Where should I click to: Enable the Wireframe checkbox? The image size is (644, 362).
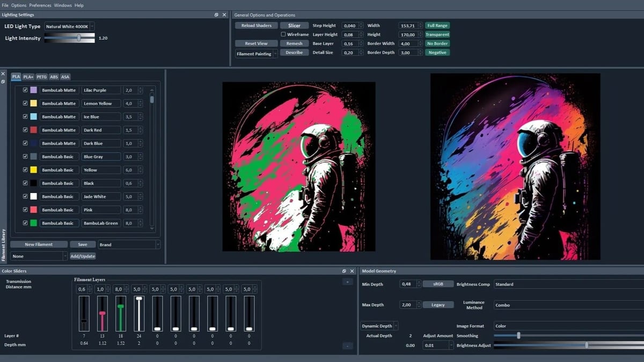[283, 34]
